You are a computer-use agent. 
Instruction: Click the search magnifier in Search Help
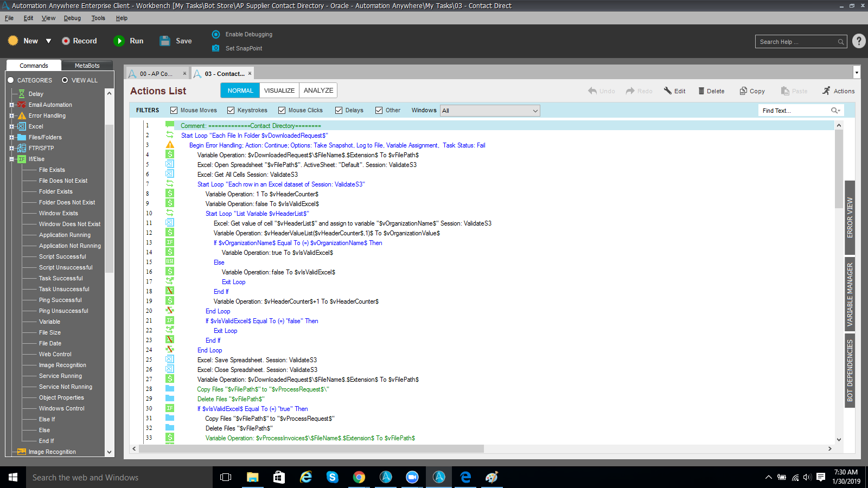pos(841,42)
